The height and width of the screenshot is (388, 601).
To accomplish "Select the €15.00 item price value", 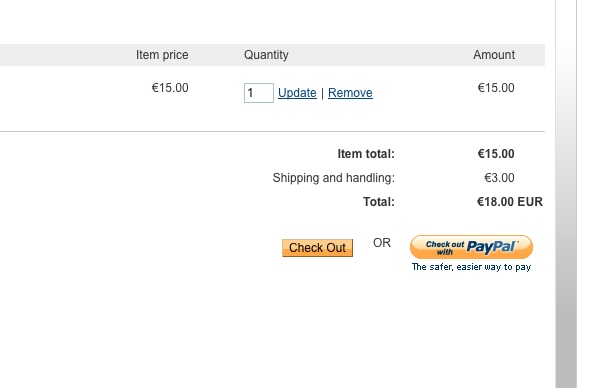I will (170, 88).
